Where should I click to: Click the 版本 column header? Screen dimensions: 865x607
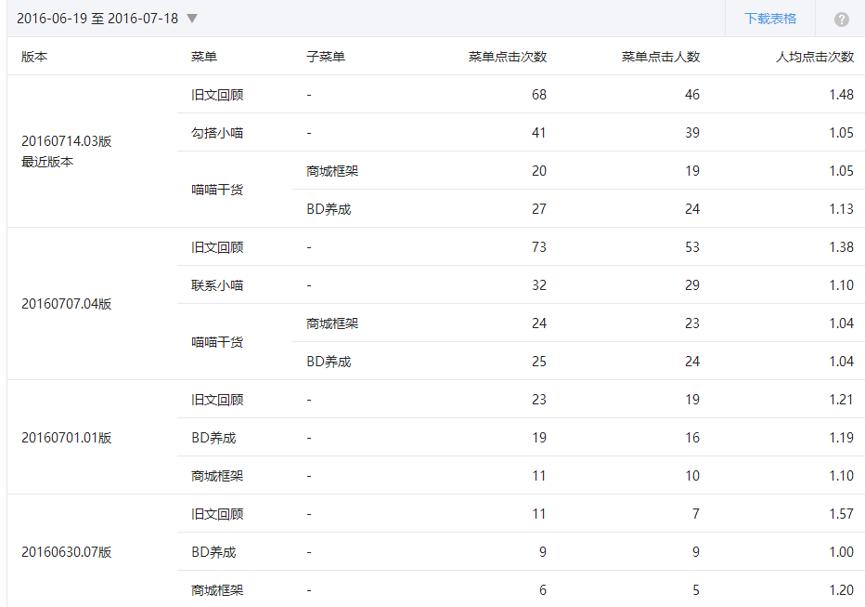tap(35, 56)
